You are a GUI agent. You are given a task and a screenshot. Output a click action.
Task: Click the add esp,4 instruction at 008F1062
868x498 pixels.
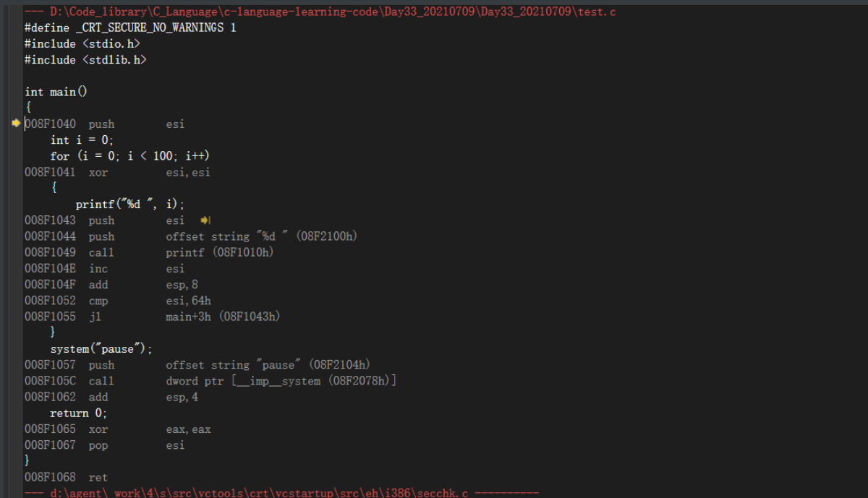tap(111, 397)
